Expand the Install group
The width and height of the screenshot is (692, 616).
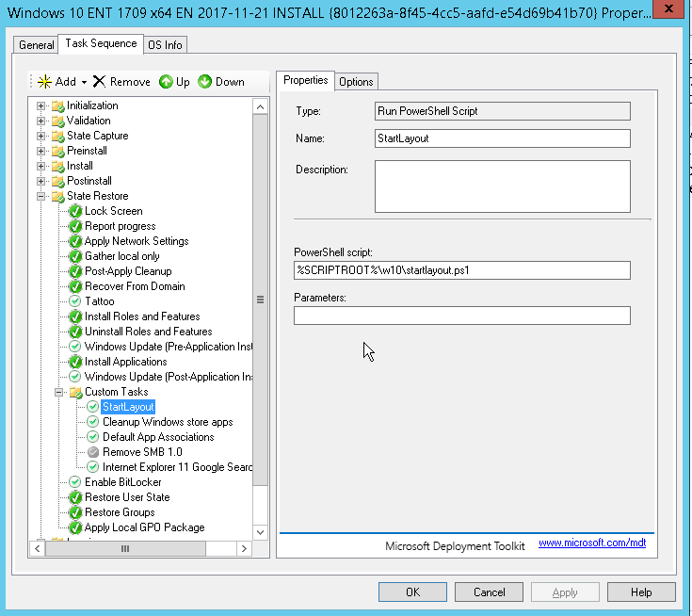click(40, 166)
